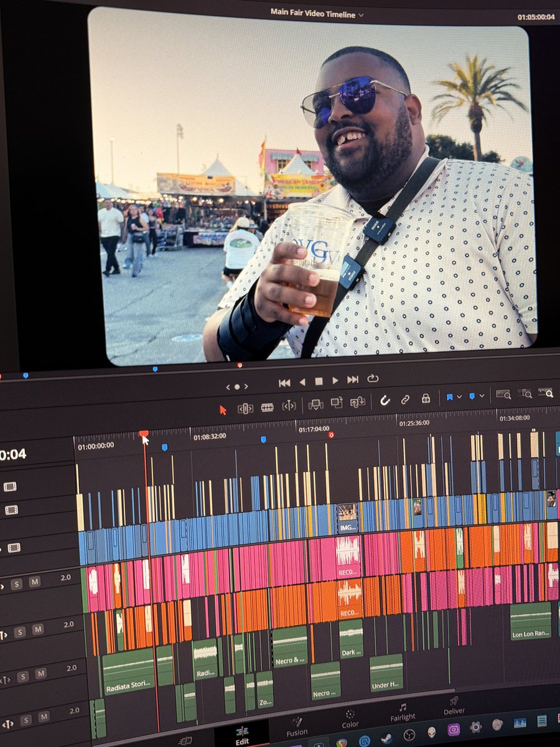Click the Overwrite Clip toolbar icon
This screenshot has height=747, width=560.
337,403
